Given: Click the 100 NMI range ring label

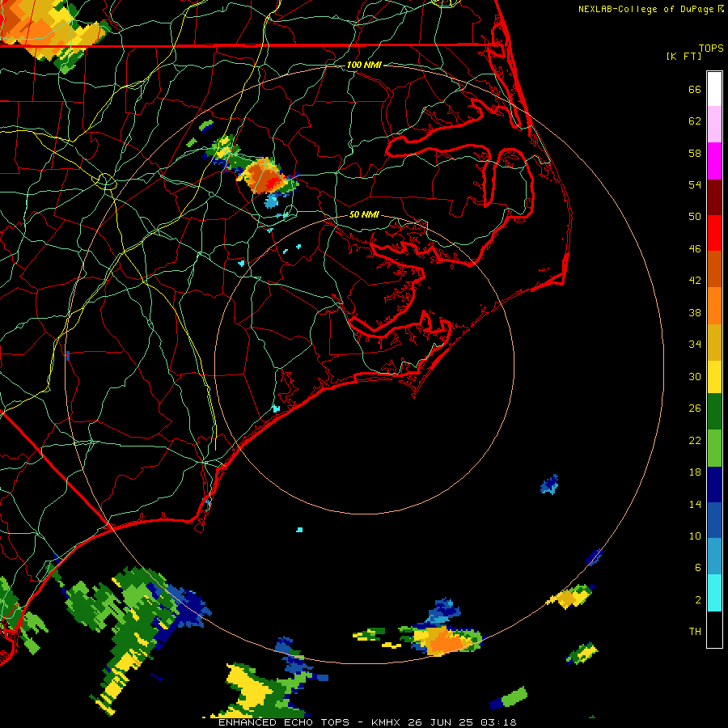Looking at the screenshot, I should (x=364, y=65).
